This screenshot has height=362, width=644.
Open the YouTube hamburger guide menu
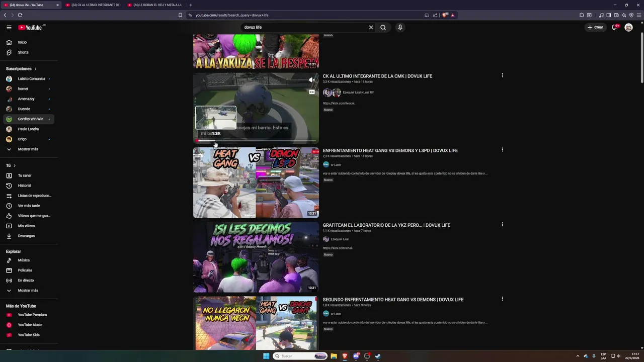[9, 27]
